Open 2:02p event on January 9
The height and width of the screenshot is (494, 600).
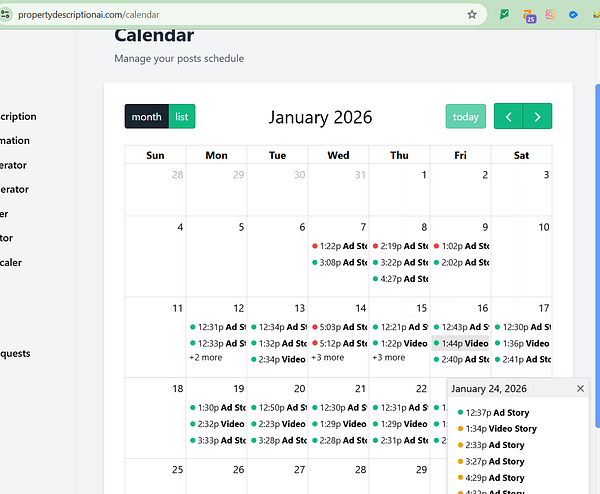point(461,262)
